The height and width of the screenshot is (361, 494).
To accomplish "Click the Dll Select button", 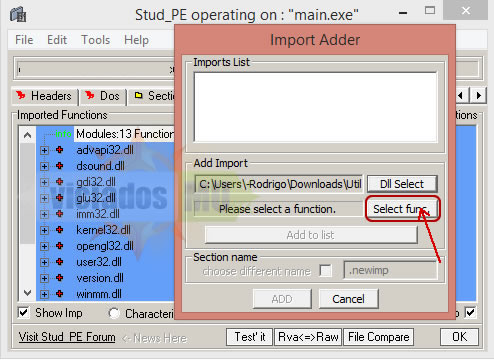I will pyautogui.click(x=402, y=184).
